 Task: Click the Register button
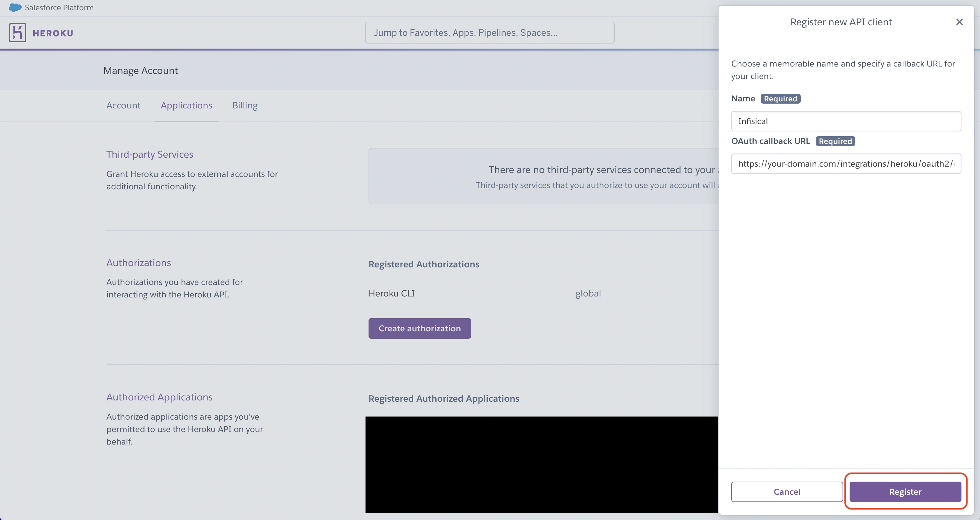tap(905, 492)
